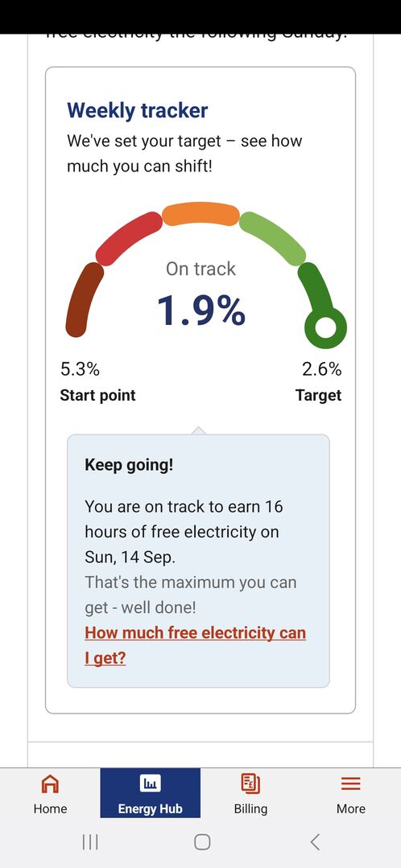Open 'How much free electricity can I get?' link
401x868 pixels.
point(195,645)
